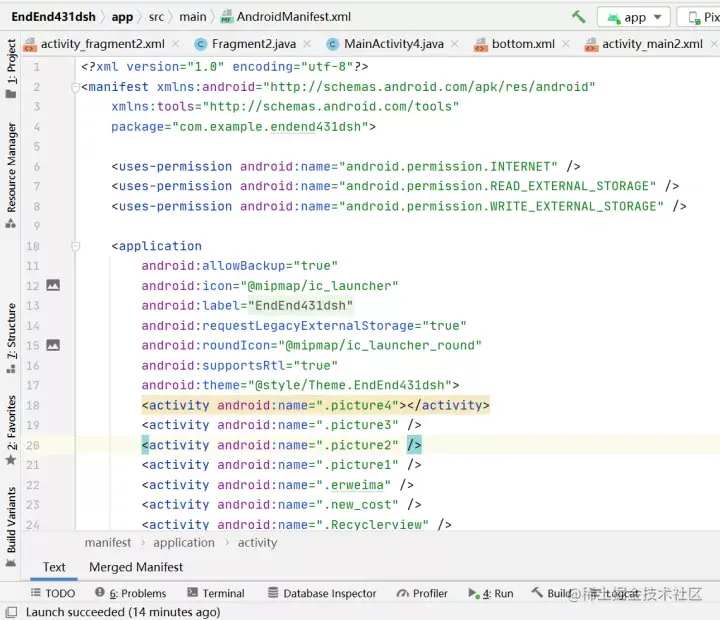Place cursor in the .picture3 activity line
This screenshot has height=620, width=720.
tap(281, 425)
